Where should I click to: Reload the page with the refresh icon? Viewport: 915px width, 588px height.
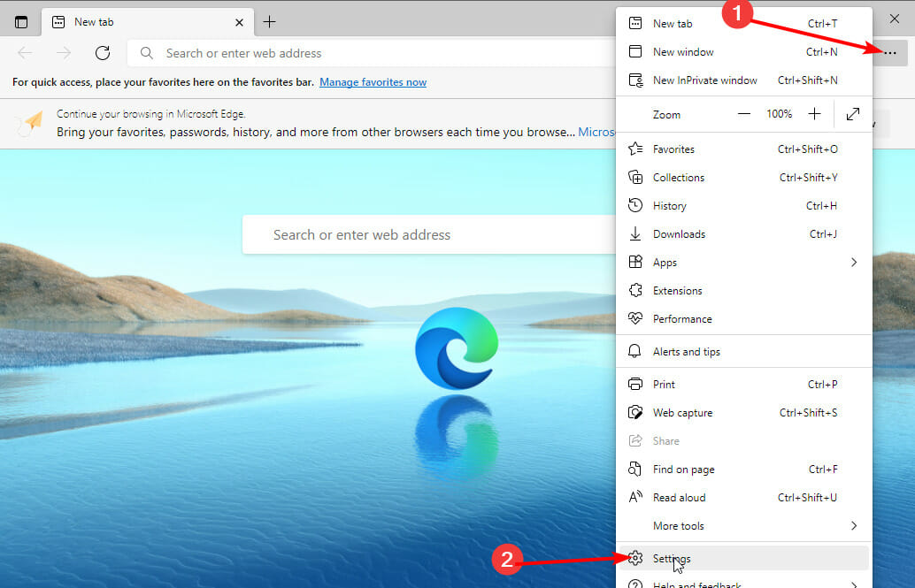[x=103, y=53]
